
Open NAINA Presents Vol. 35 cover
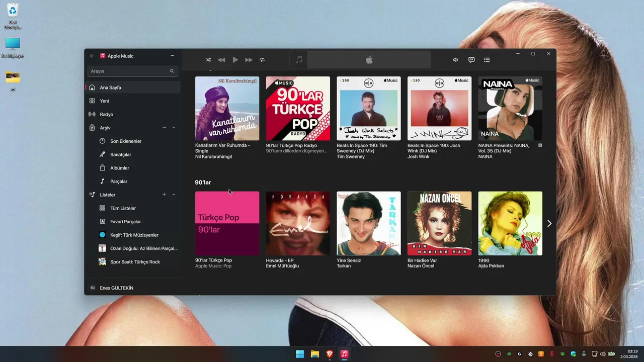point(510,108)
